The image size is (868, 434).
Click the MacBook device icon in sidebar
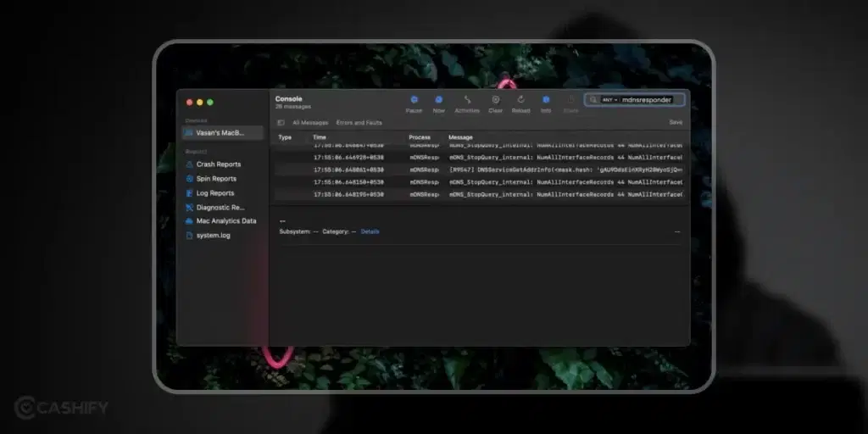click(x=189, y=133)
